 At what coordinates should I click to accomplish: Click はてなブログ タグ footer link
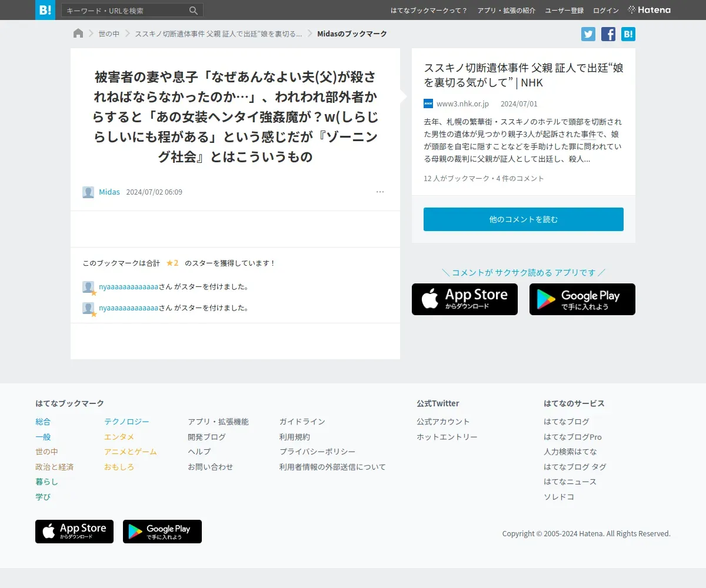click(x=575, y=467)
